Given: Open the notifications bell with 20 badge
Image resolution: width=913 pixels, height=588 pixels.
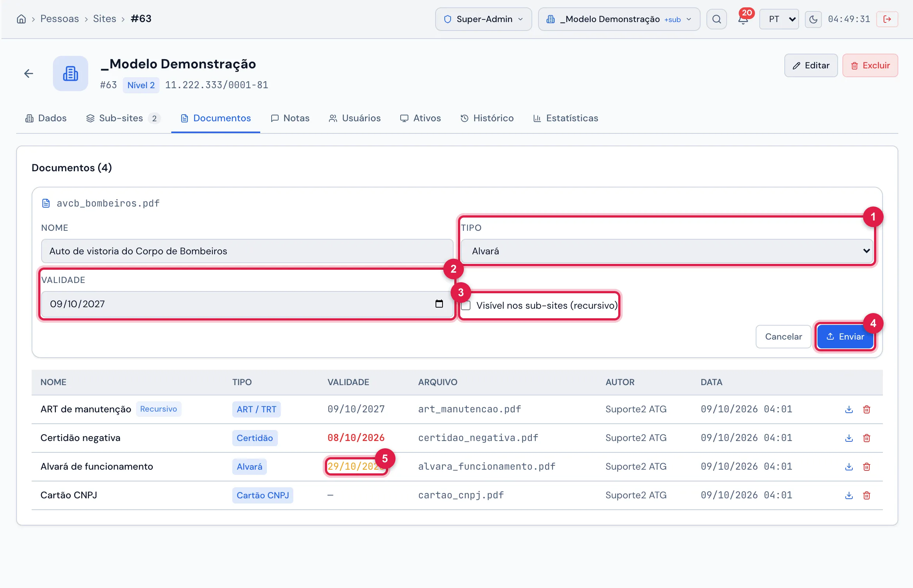Looking at the screenshot, I should coord(743,19).
